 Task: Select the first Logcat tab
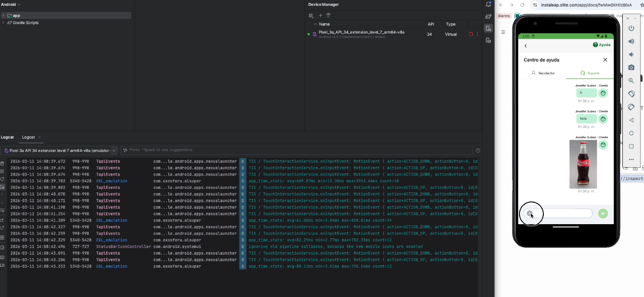(x=7, y=137)
